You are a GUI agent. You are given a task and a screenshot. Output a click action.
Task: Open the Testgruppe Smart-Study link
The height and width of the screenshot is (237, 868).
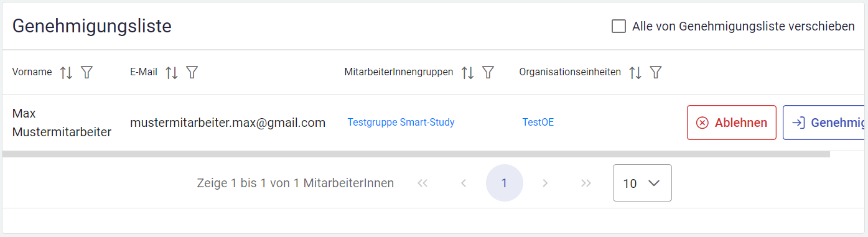pos(401,123)
